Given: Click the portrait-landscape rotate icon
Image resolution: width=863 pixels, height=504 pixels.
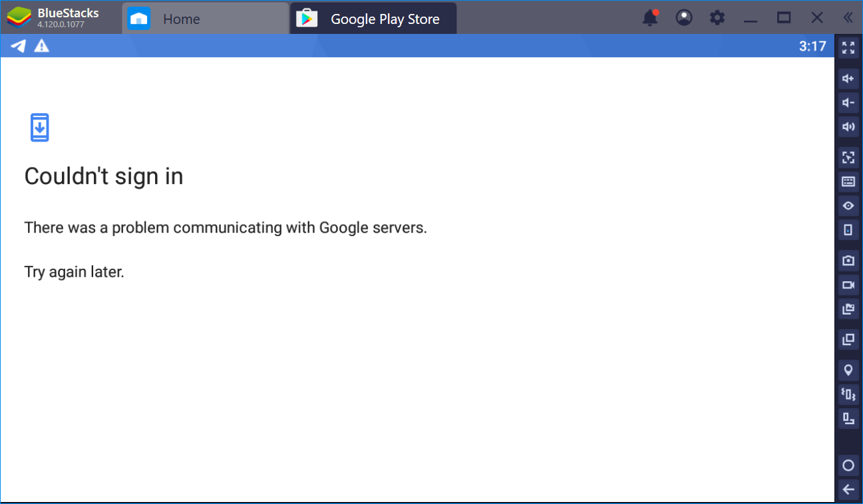Looking at the screenshot, I should [x=848, y=418].
